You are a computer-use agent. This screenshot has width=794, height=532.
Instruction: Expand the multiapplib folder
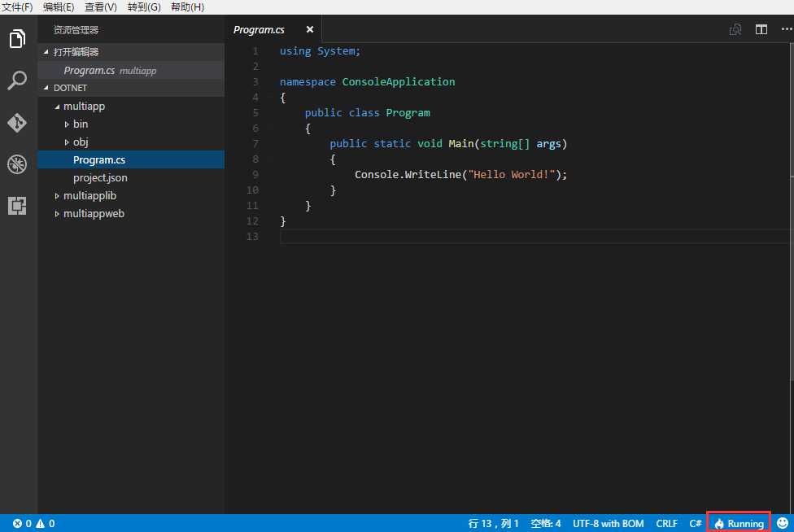tap(57, 196)
